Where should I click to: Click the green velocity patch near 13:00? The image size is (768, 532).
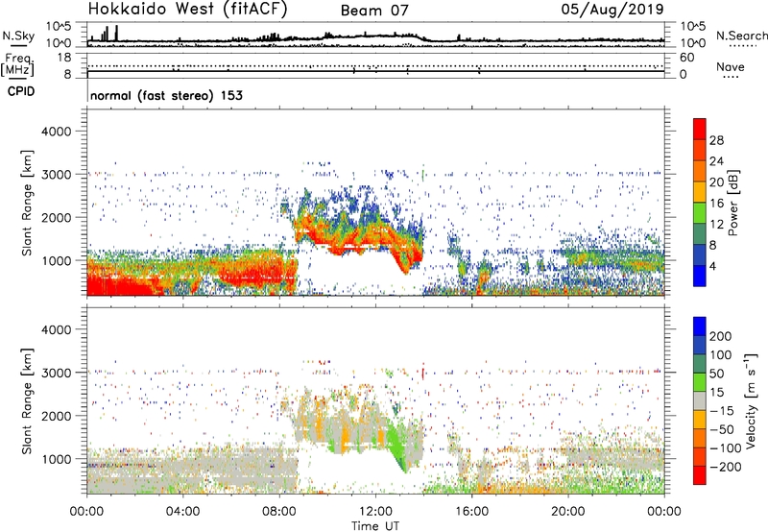pyautogui.click(x=396, y=444)
